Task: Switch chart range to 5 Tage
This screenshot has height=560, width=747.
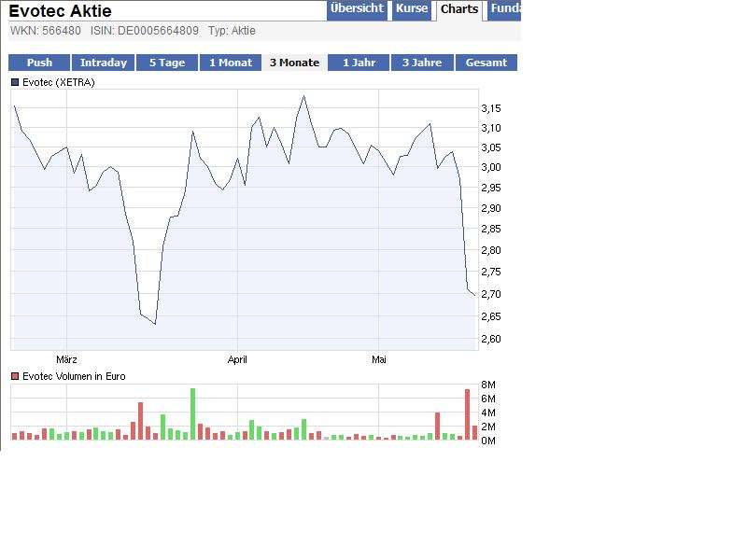Action: [x=167, y=63]
